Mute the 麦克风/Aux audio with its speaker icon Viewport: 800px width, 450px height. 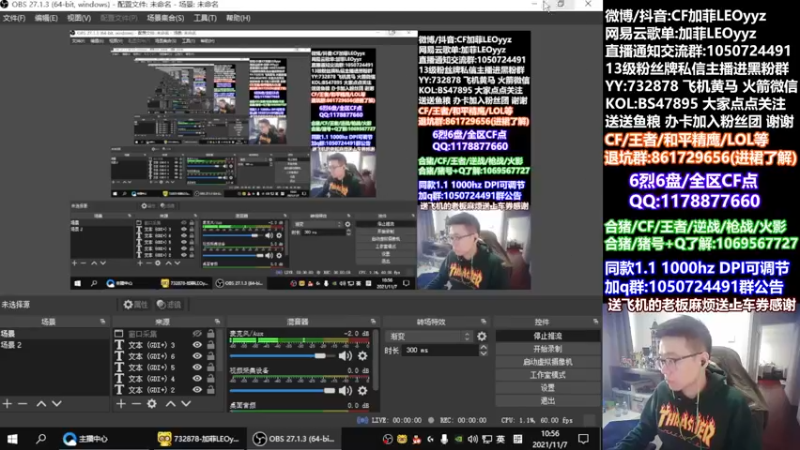[345, 356]
